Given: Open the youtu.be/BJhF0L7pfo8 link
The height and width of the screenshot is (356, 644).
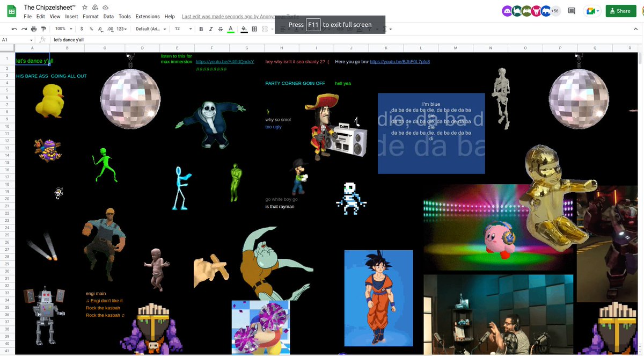Looking at the screenshot, I should pos(400,62).
